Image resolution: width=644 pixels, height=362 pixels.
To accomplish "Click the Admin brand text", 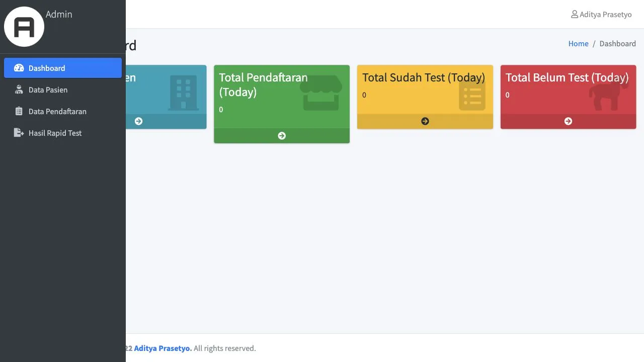I will [x=59, y=15].
